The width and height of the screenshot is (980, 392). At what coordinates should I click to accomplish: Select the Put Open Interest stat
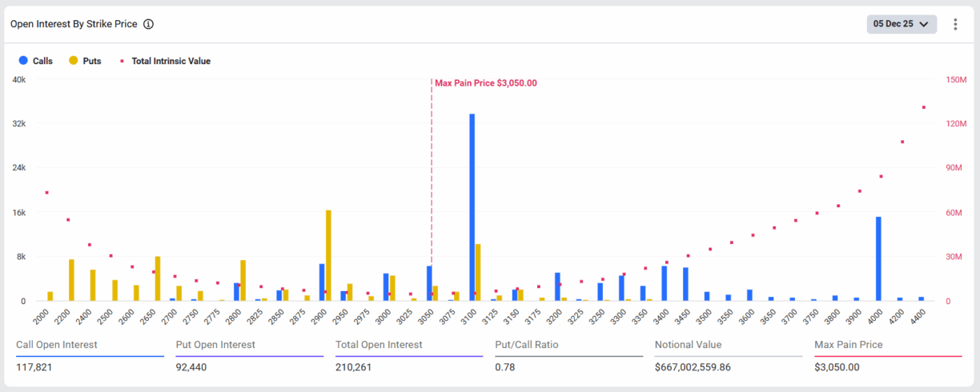[215, 345]
